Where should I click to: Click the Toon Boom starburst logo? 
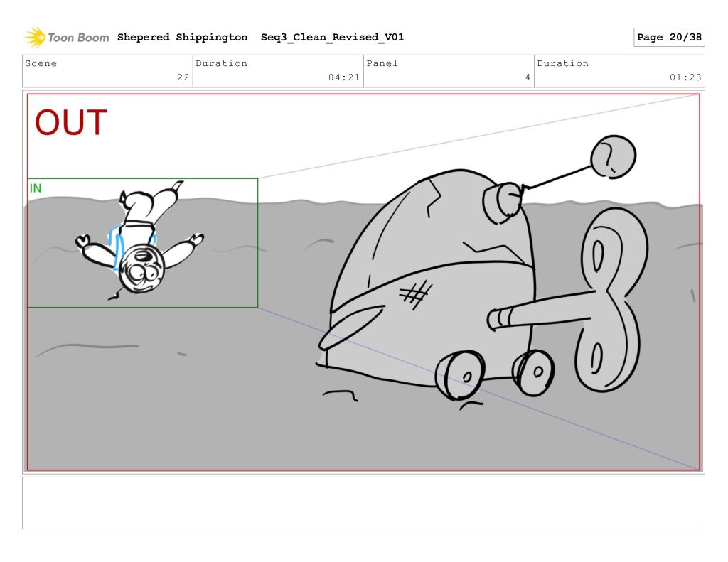(x=34, y=37)
